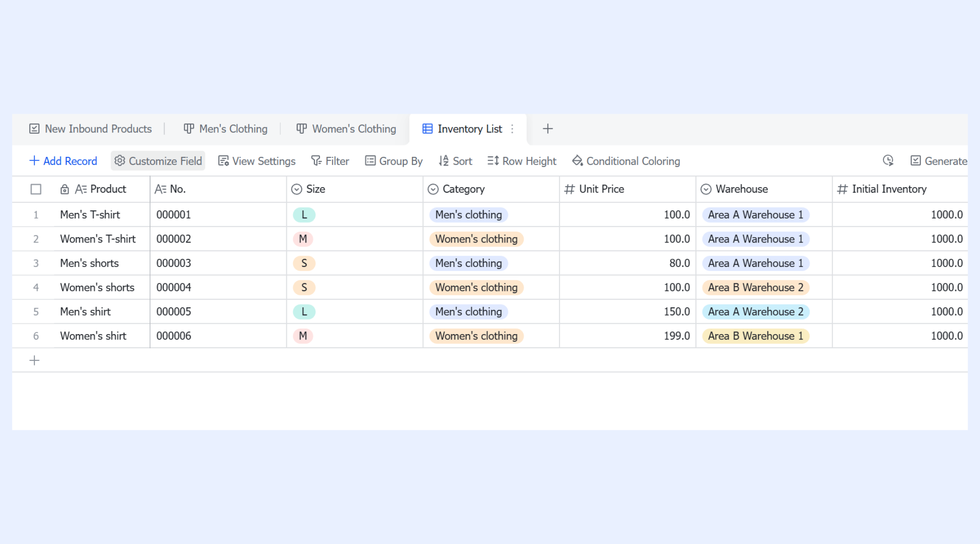Add a new view with plus icon

(548, 129)
